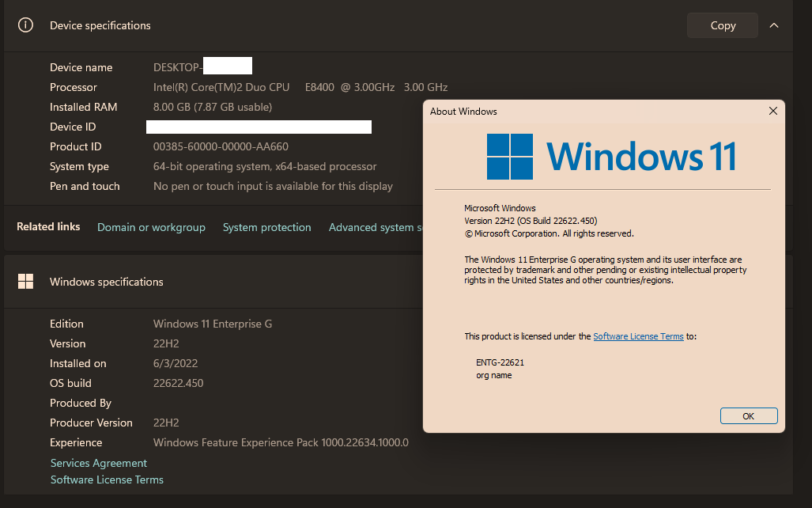Click the Microsoft Corporation copyright line
This screenshot has height=508, width=812.
[x=549, y=233]
